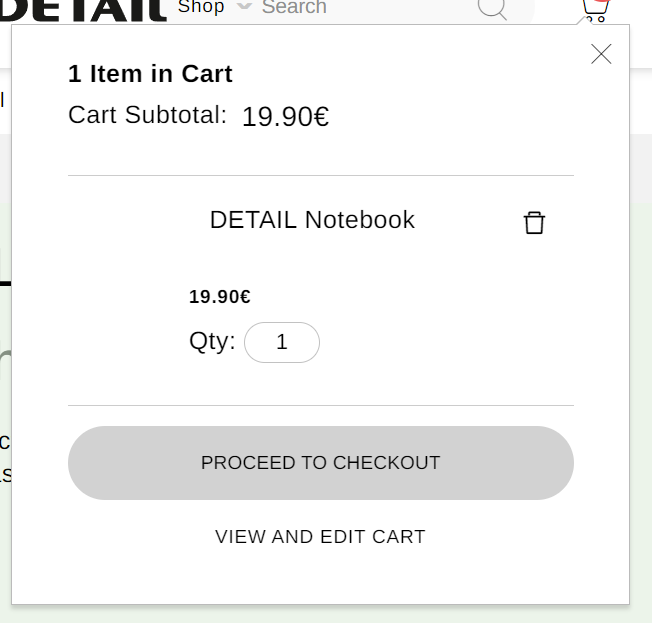Click the divider line above DETAIL Notebook

[320, 176]
